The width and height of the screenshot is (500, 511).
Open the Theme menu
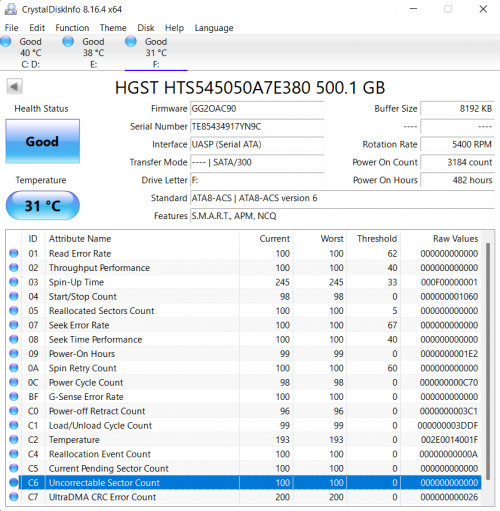pos(113,28)
